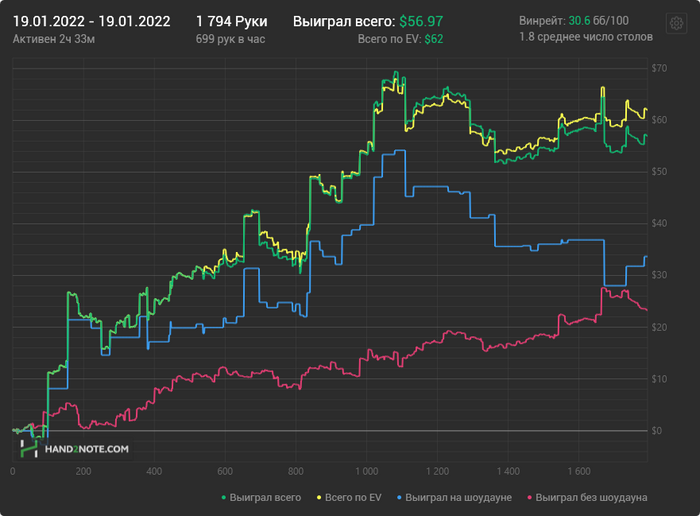700x516 pixels.
Task: Click the 800 x-axis label
Action: point(296,471)
